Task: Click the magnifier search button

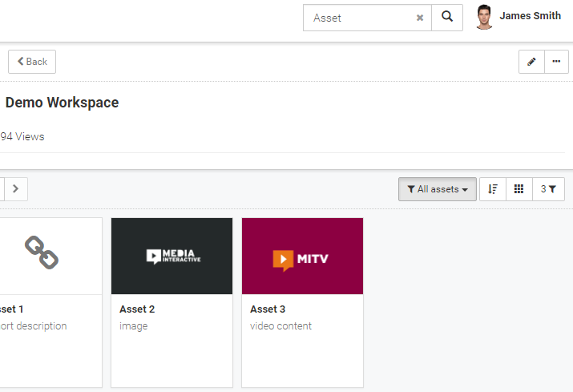Action: pos(447,18)
